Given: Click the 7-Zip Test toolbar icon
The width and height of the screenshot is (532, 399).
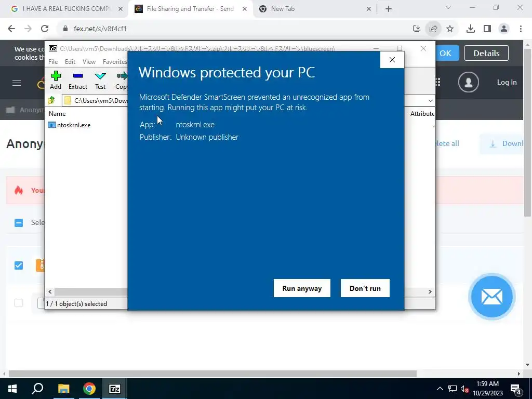Looking at the screenshot, I should pos(100,81).
